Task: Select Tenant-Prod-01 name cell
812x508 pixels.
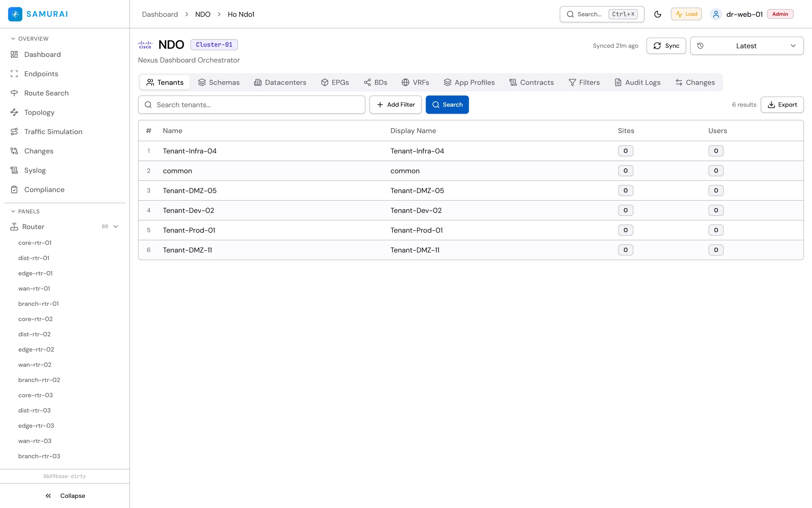Action: click(x=189, y=230)
